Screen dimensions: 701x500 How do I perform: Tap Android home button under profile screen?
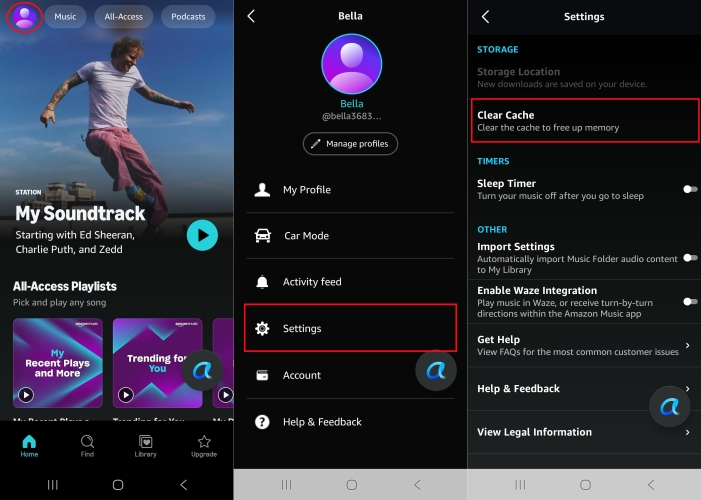(x=352, y=485)
